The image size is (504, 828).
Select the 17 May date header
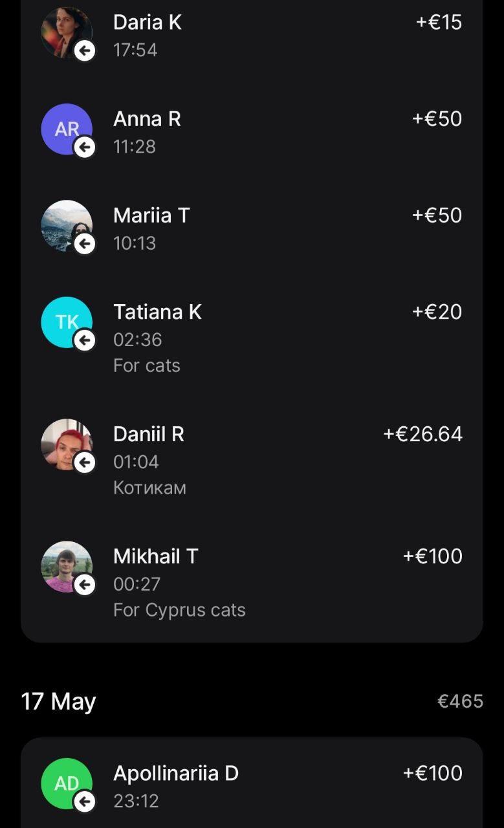(58, 701)
